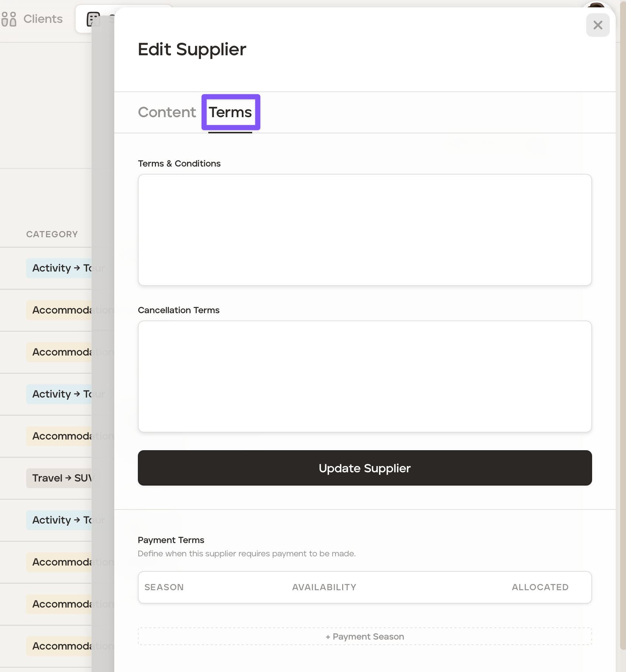Click into the Cancellation Terms field
Image resolution: width=626 pixels, height=672 pixels.
365,376
